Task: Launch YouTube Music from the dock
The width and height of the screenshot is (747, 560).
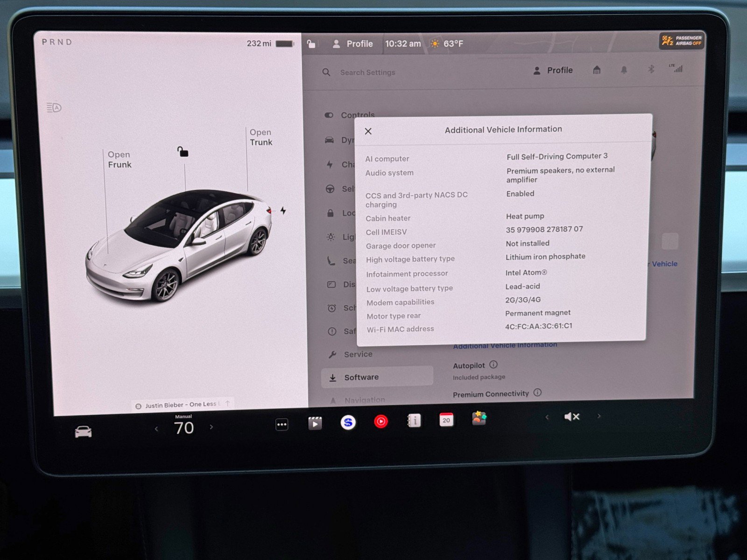Action: point(381,421)
